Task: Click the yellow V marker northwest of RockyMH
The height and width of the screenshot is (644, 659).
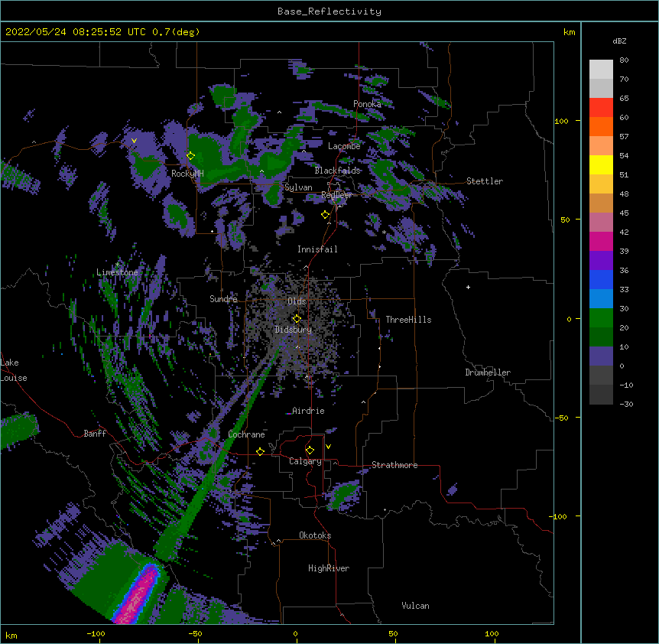Action: (134, 141)
